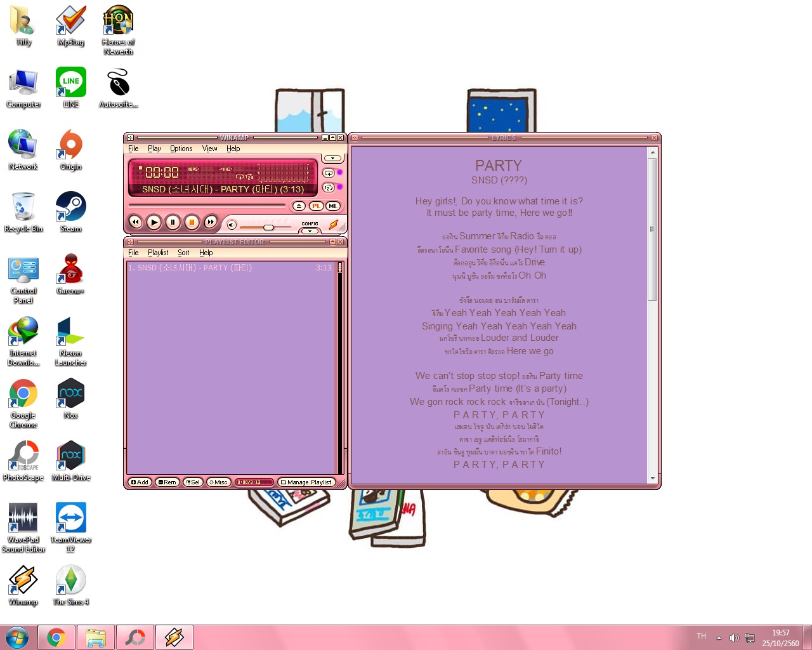This screenshot has width=812, height=650.
Task: Open LINE desktop shortcut
Action: pos(71,88)
